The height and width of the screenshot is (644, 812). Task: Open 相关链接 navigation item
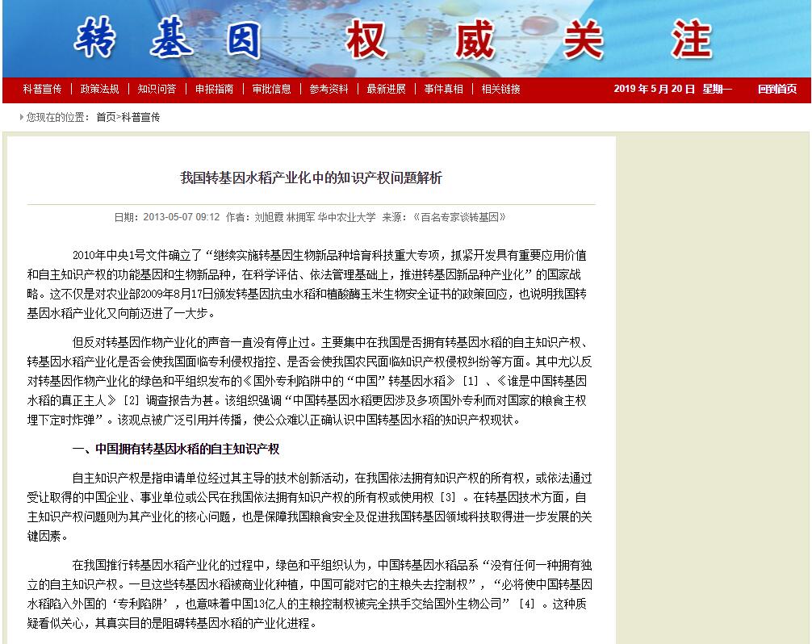coord(500,89)
